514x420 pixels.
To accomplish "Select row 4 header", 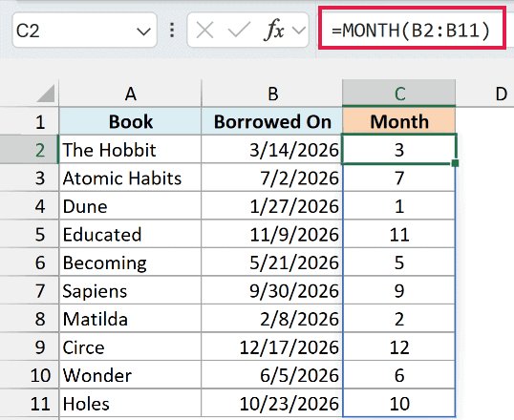I will [30, 205].
